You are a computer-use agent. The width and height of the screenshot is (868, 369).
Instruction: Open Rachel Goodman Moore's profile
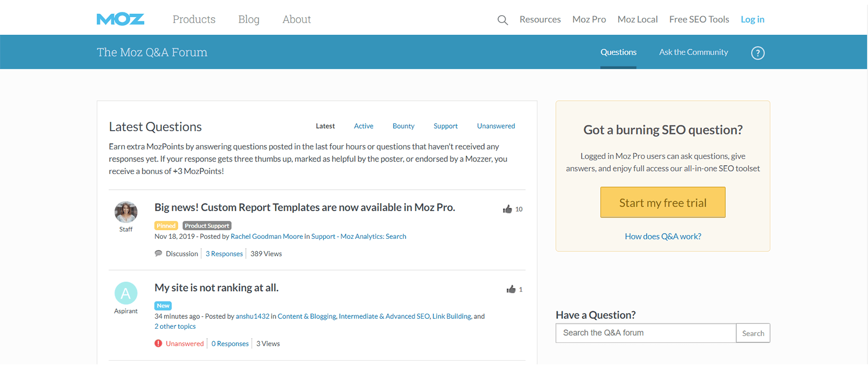click(x=267, y=236)
